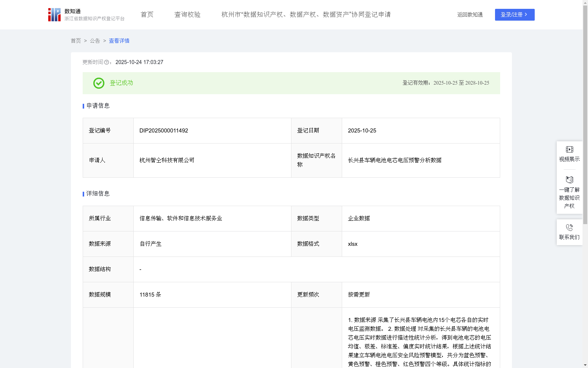This screenshot has height=368, width=588.
Task: Click the 联系我们 sidebar label
Action: 570,237
